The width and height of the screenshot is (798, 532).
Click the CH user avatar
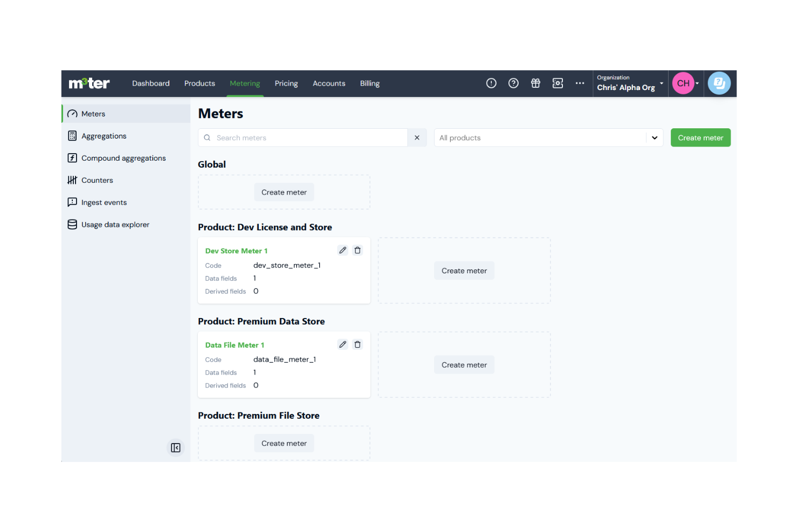tap(683, 83)
